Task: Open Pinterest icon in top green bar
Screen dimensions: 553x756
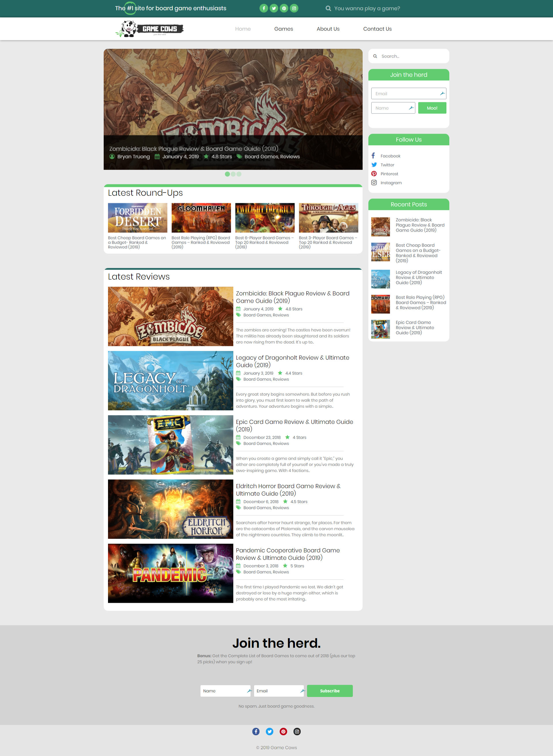Action: (284, 8)
